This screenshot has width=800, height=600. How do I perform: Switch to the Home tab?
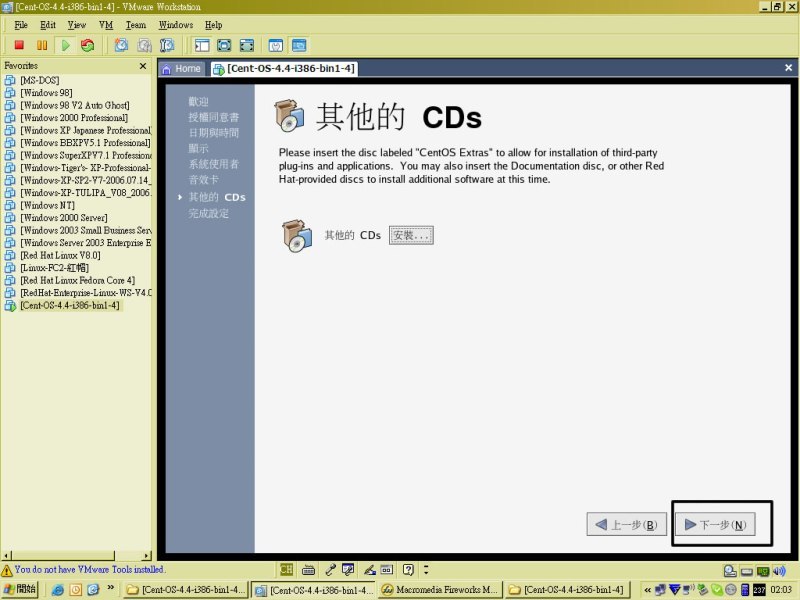[x=182, y=69]
